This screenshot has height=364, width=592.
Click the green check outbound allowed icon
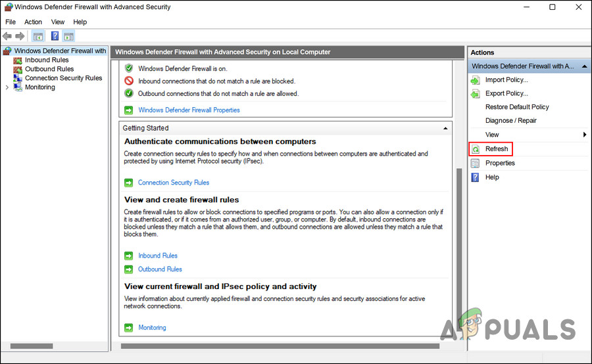pyautogui.click(x=129, y=93)
